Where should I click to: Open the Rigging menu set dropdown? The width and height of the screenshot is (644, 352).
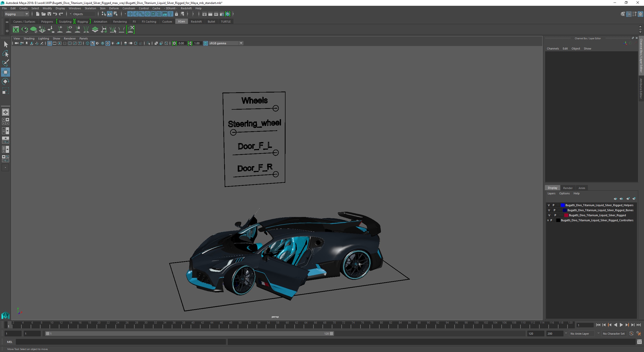point(17,14)
